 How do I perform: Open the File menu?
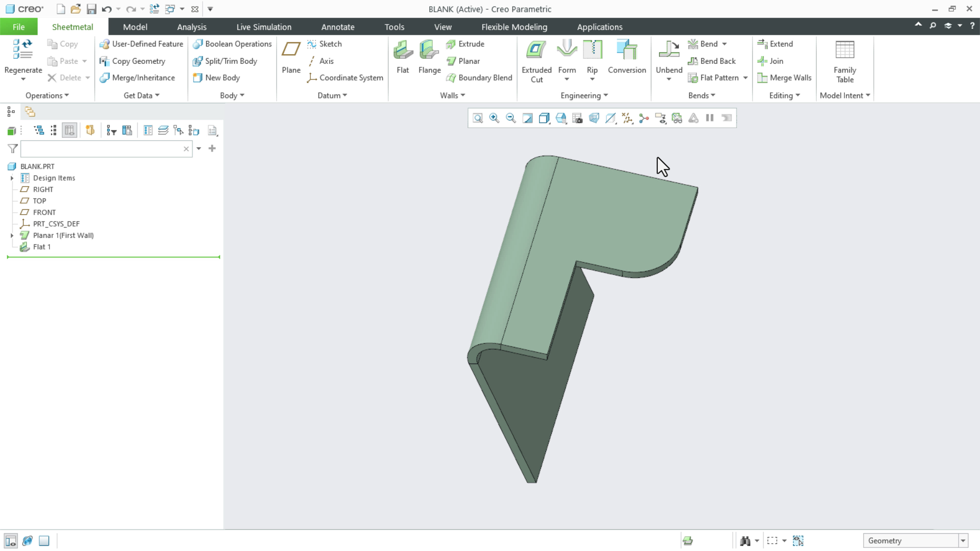18,27
